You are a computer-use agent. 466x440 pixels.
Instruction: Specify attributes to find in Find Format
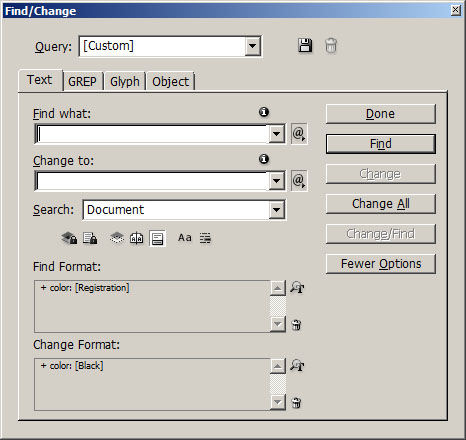click(x=297, y=287)
